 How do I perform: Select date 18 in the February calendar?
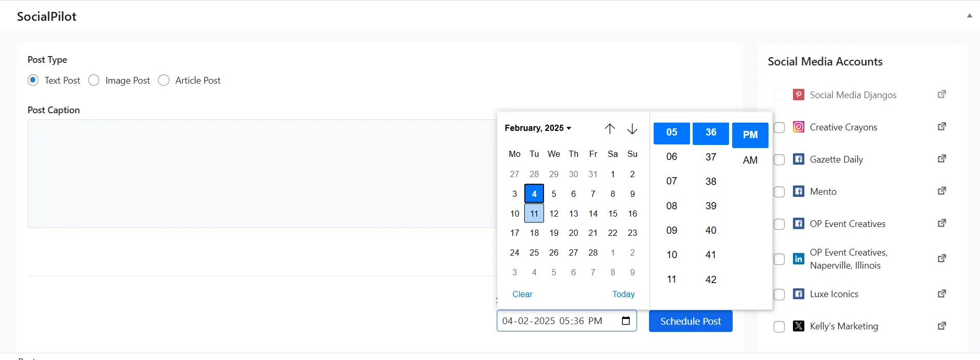pyautogui.click(x=534, y=233)
